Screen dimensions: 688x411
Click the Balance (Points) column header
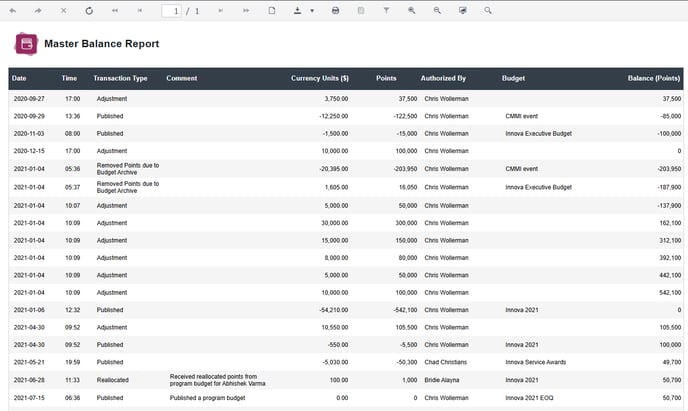654,78
